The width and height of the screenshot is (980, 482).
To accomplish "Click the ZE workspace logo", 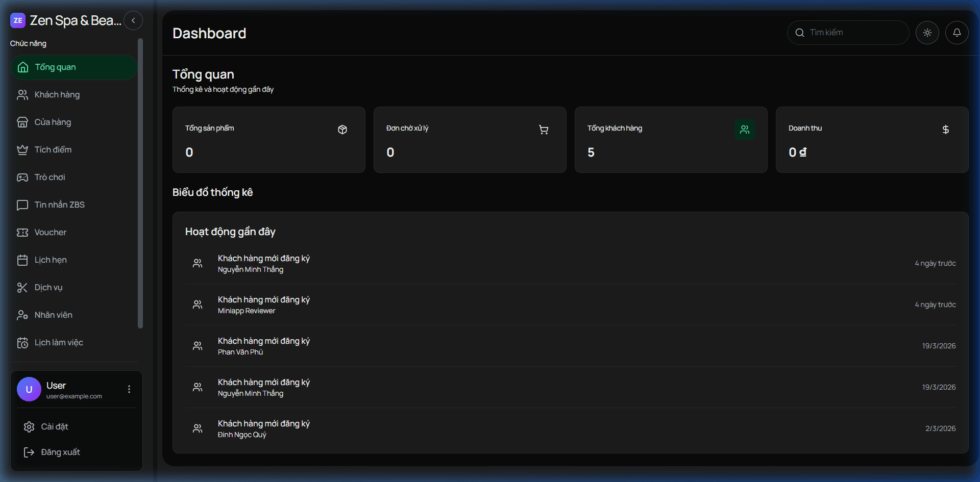I will click(x=18, y=20).
